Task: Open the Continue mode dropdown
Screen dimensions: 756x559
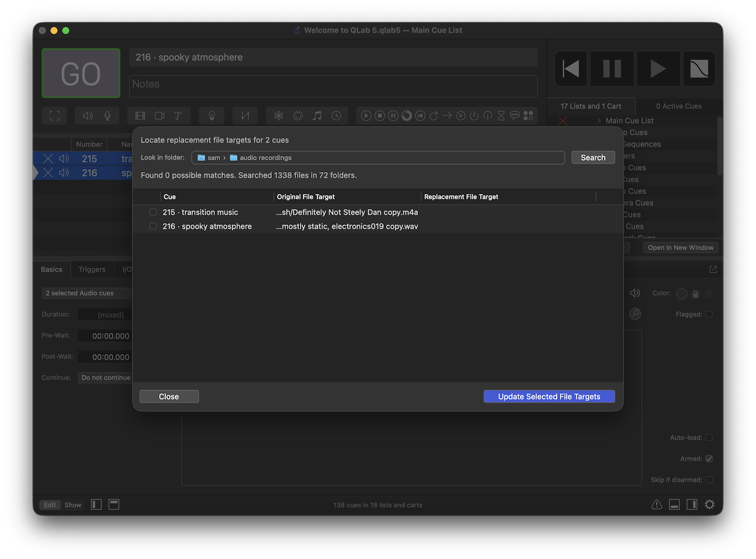Action: 106,378
